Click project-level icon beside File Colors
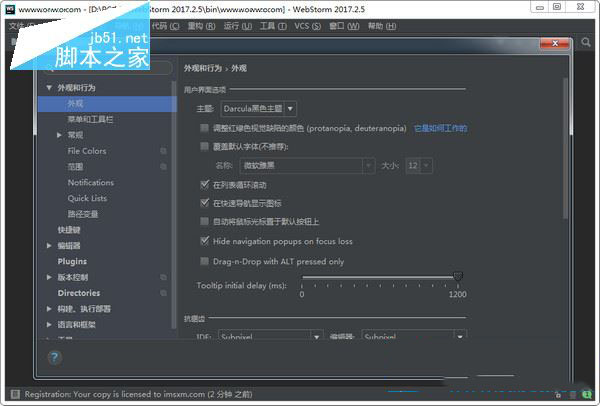The image size is (600, 406). (163, 151)
